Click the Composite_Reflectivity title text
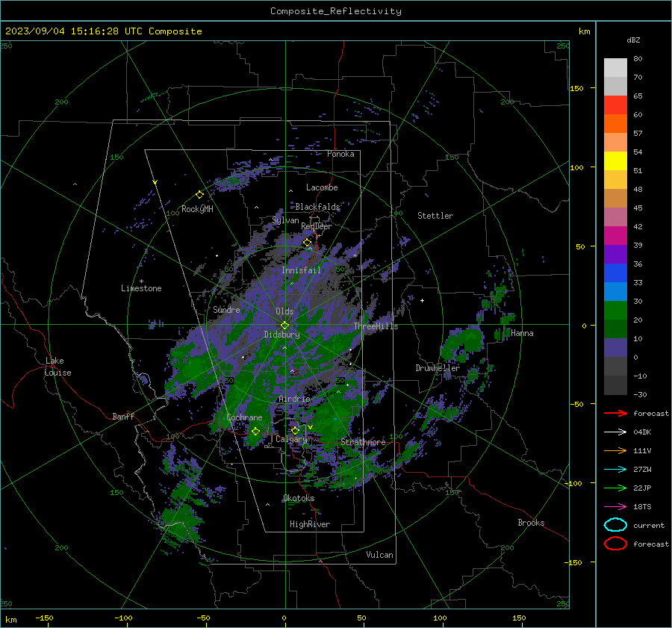Viewport: 672px width, 628px height. tap(336, 11)
